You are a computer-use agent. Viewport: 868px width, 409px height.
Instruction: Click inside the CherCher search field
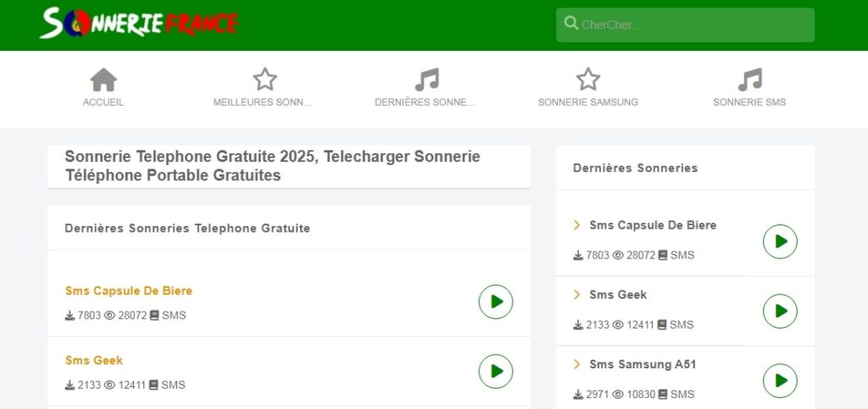tap(695, 25)
